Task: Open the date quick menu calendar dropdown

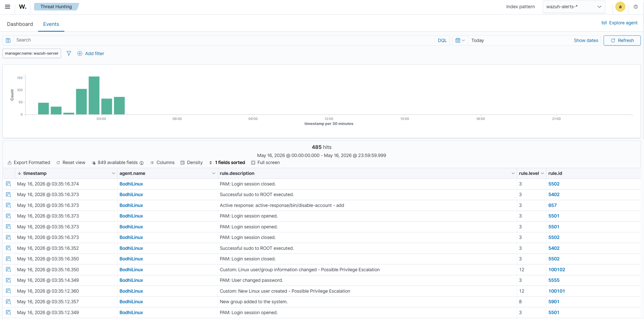Action: [460, 40]
